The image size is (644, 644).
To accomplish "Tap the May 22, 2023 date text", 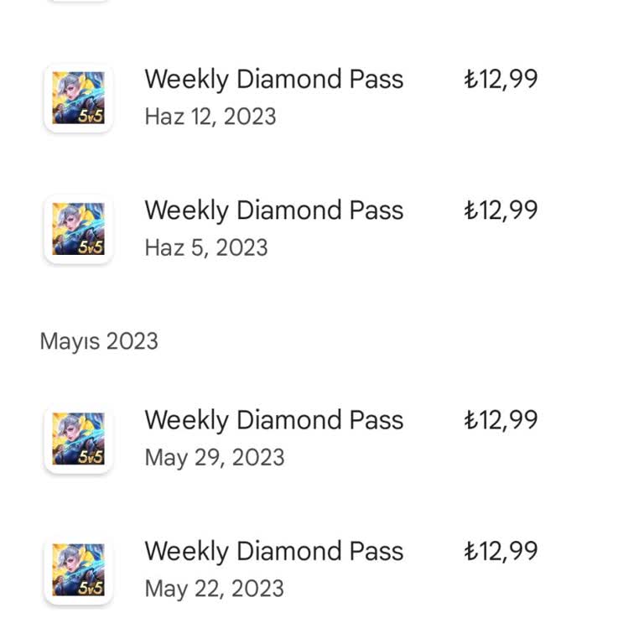I will pos(214,589).
